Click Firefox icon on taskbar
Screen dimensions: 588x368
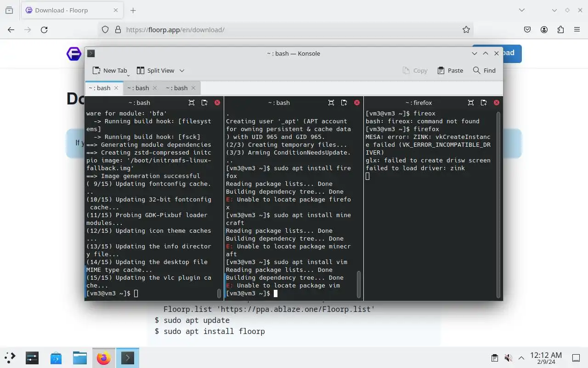[x=104, y=357]
